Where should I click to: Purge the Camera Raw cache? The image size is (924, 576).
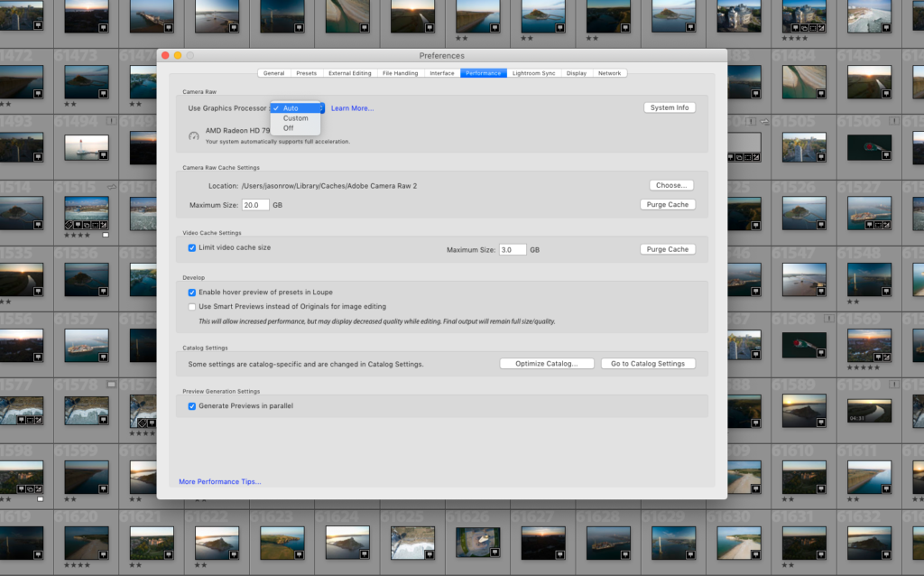point(668,205)
